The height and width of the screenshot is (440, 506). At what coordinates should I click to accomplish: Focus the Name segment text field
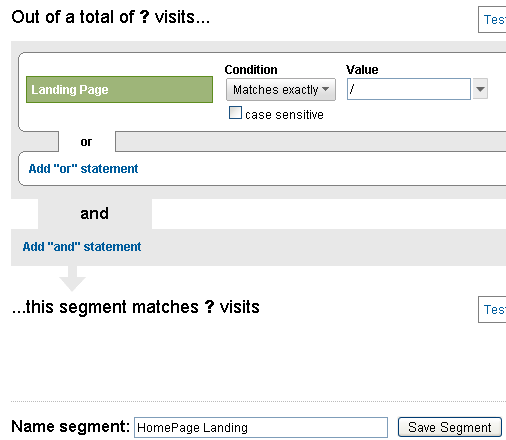(x=261, y=427)
